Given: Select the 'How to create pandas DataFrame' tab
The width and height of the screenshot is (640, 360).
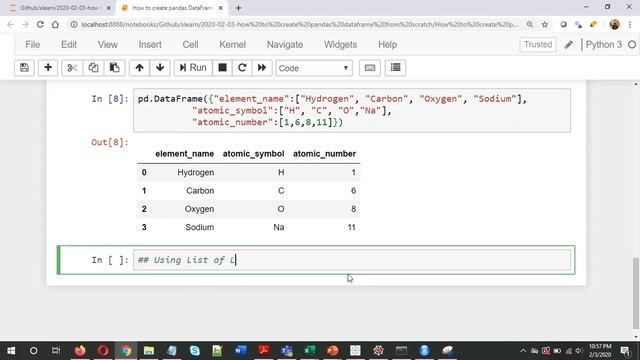Looking at the screenshot, I should [171, 8].
